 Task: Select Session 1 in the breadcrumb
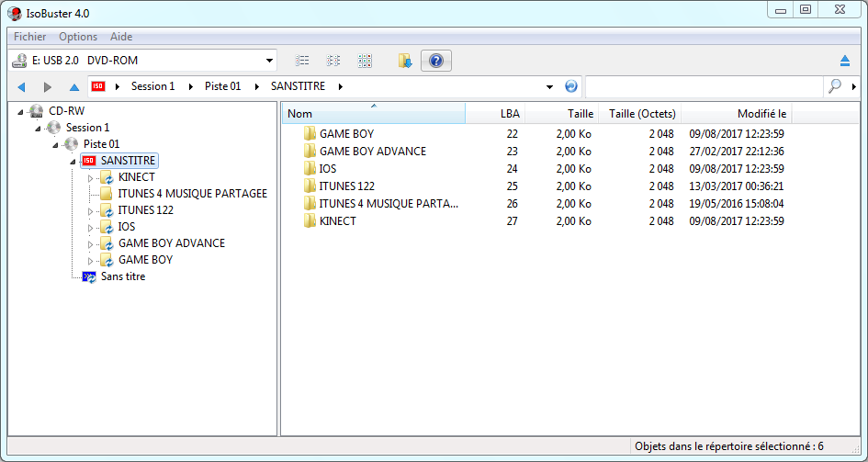coord(152,86)
